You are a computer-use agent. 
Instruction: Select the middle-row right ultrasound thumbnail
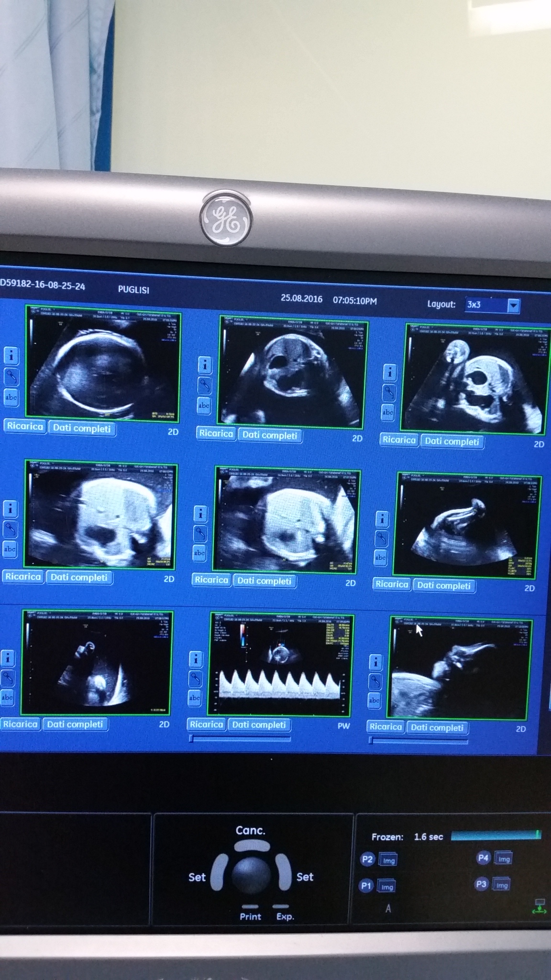tap(466, 525)
